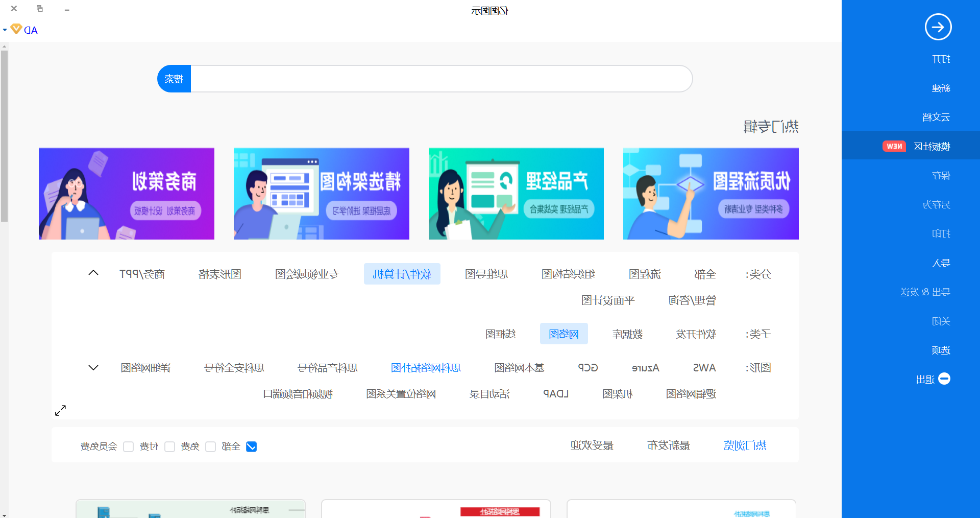Viewport: 980px width, 518px height.
Task: Choose the 活动目录 shape type
Action: (x=490, y=394)
